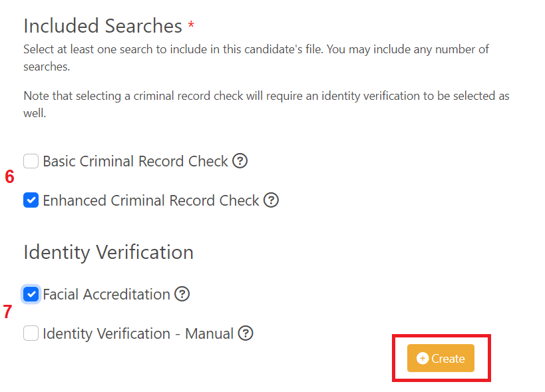This screenshot has width=545, height=392.
Task: Click the Included Searches heading
Action: [x=103, y=26]
